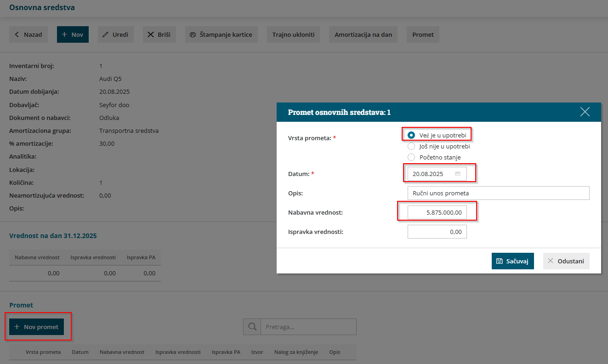Cancel with the Odustani button
Viewport: 608px width, 364px height.
point(566,261)
